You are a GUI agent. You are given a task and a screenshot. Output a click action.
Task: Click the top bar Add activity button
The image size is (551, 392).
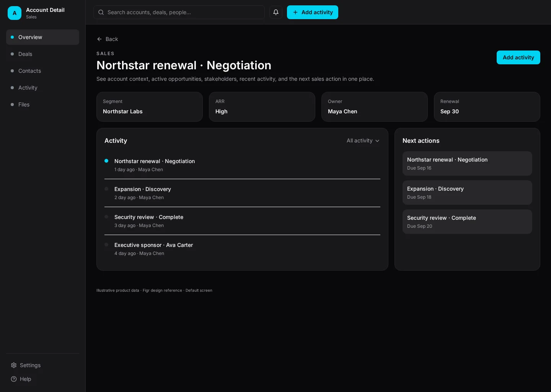pos(313,12)
